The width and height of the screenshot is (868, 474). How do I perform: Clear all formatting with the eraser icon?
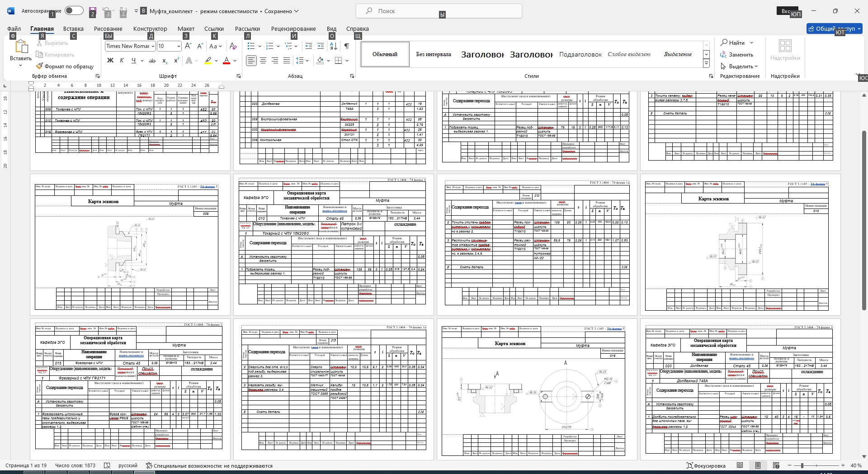click(x=233, y=46)
